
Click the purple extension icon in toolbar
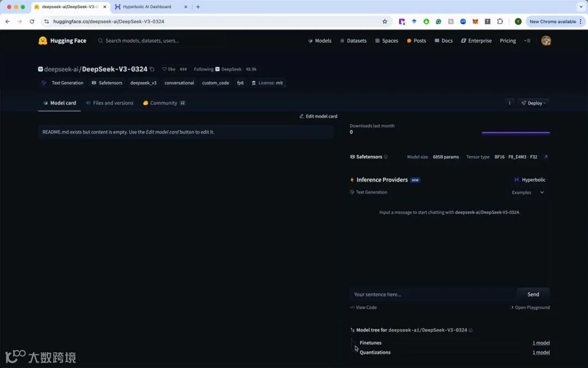point(402,21)
